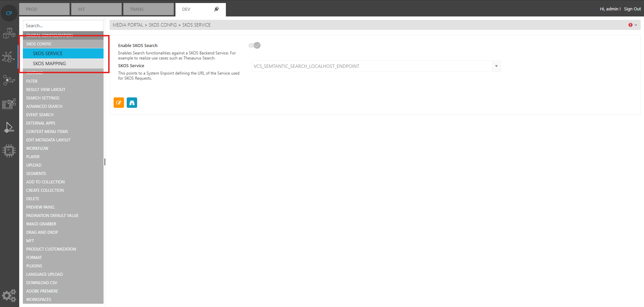Select SKOS MAPPING in the sidebar
This screenshot has height=307, width=644.
point(63,63)
